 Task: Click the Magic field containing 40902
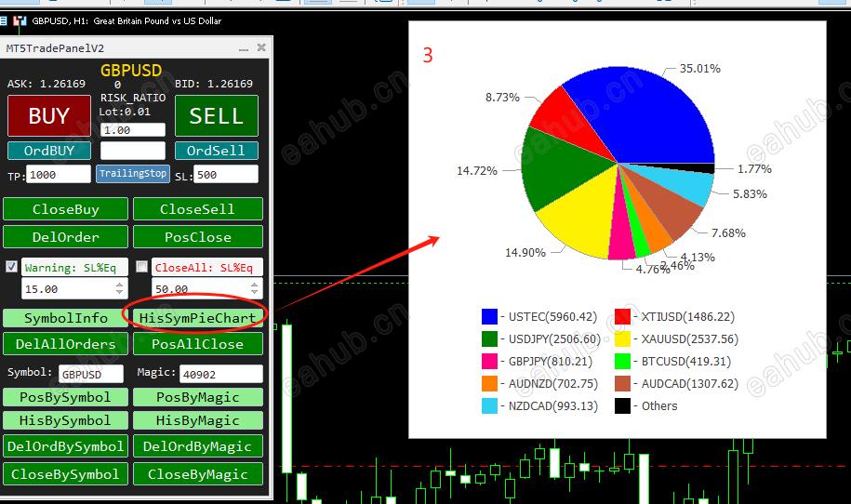coord(221,375)
